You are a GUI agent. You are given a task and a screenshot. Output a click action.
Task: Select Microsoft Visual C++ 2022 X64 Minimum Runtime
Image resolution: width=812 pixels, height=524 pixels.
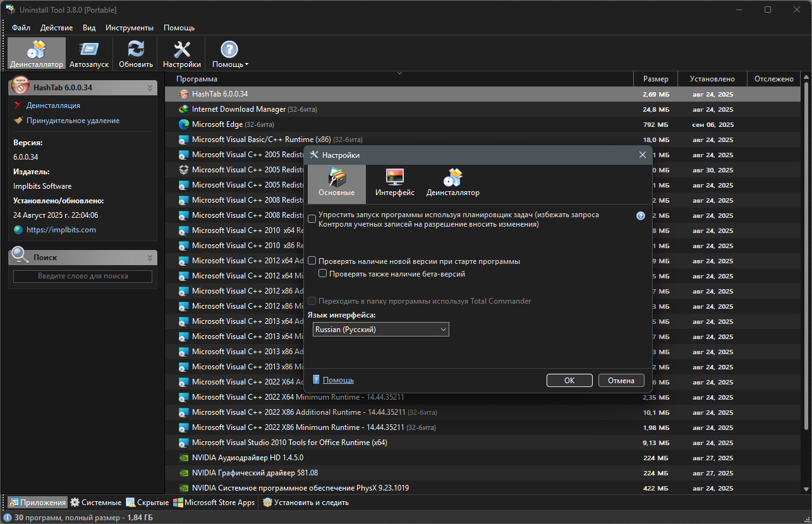click(x=483, y=397)
